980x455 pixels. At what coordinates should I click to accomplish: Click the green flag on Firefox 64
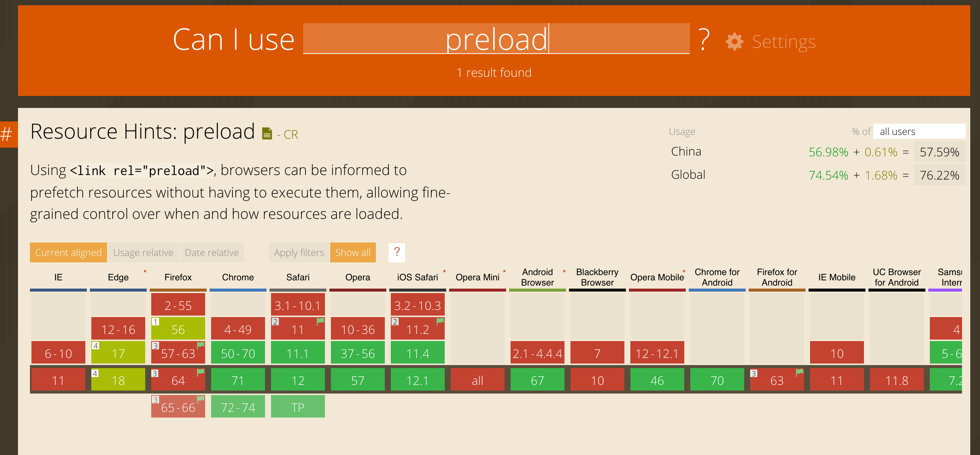click(x=201, y=372)
